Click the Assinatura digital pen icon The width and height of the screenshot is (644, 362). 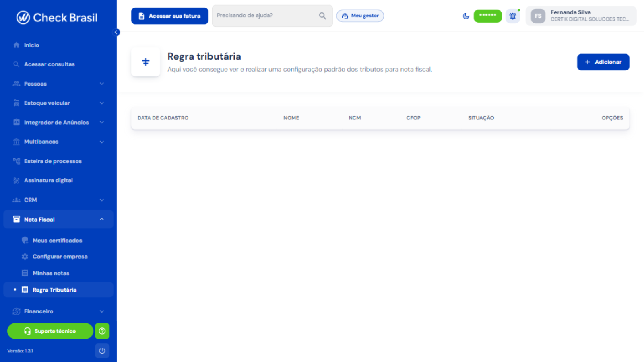click(17, 181)
